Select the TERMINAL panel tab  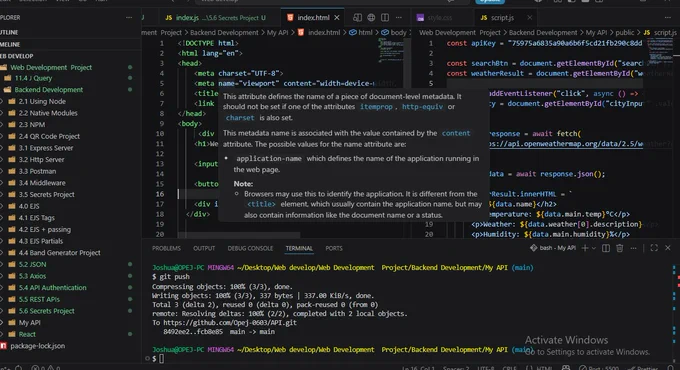299,248
